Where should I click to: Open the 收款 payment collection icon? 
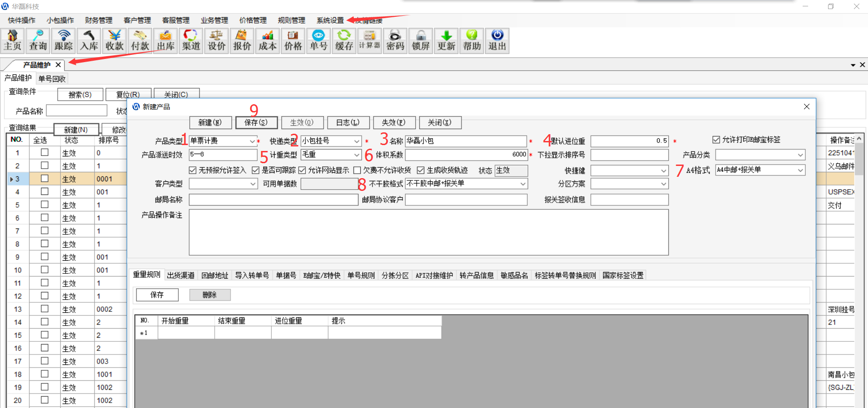tap(114, 41)
